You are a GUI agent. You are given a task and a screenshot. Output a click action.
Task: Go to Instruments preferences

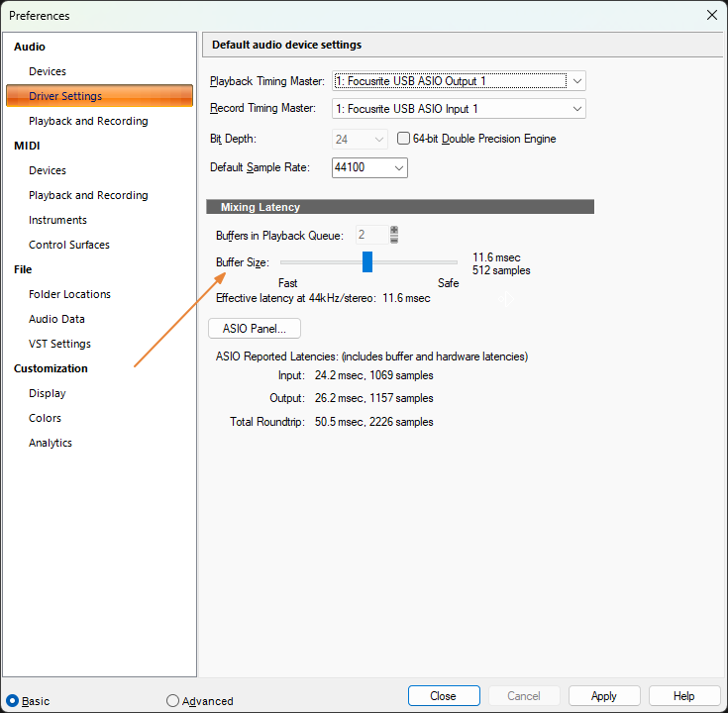tap(57, 220)
